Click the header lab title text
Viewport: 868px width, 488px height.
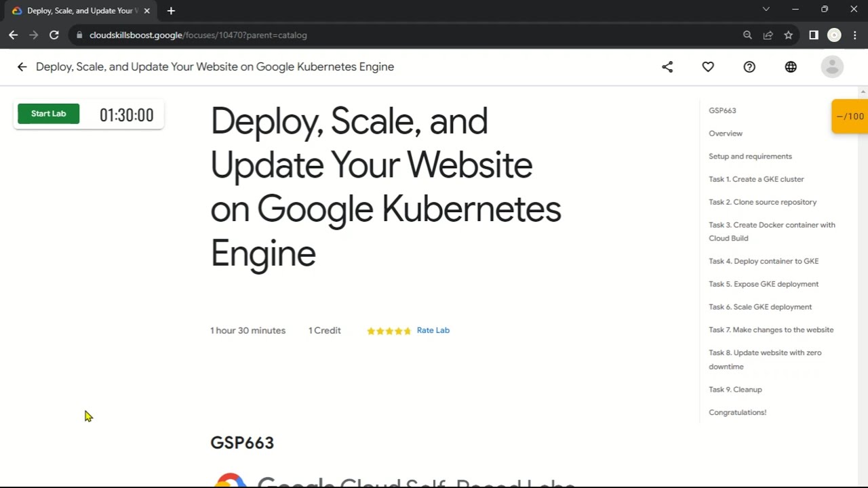215,66
